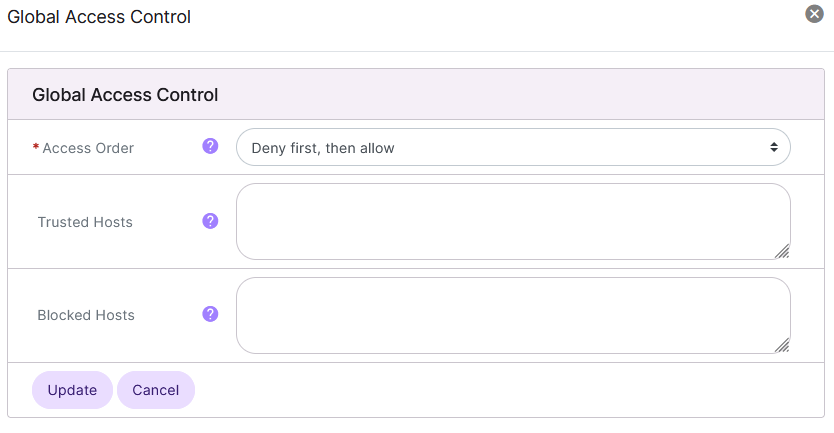
Task: Click the Access Order field label
Action: (x=88, y=148)
